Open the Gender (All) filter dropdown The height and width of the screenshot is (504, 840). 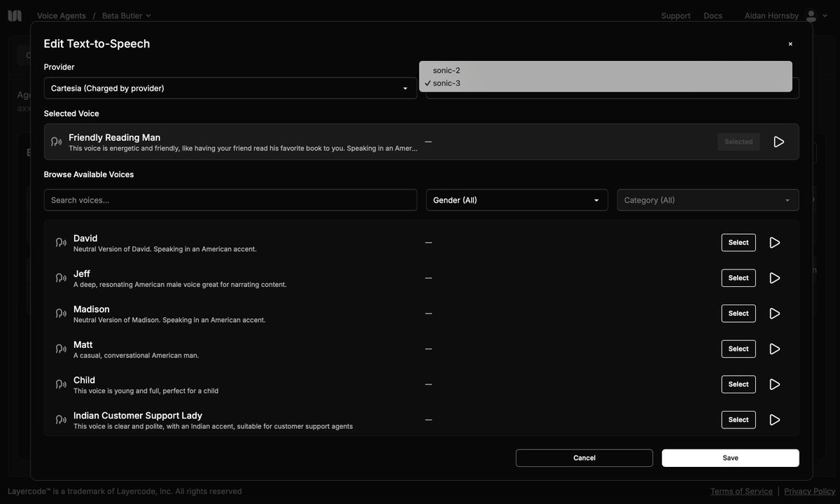click(x=517, y=200)
